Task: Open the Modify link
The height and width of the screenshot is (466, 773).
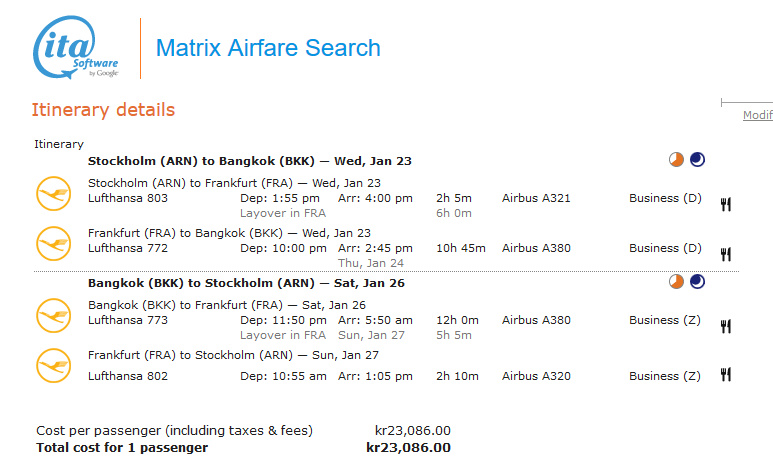Action: coord(757,115)
